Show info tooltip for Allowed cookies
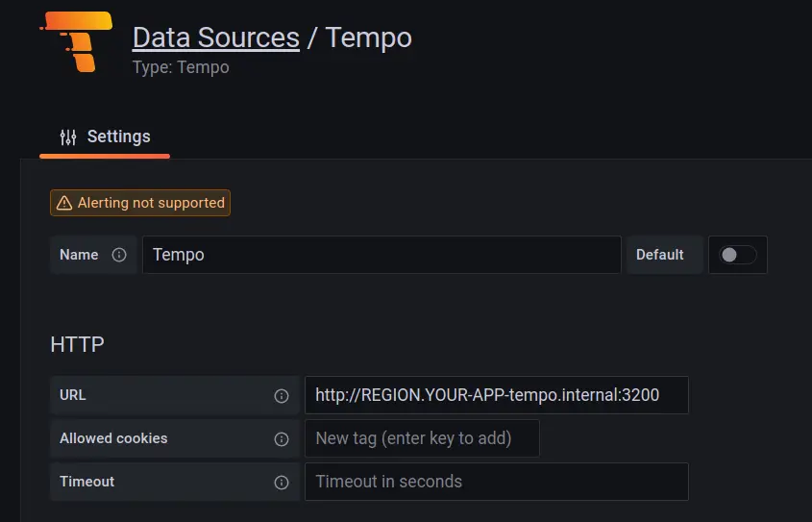The width and height of the screenshot is (812, 522). (x=282, y=438)
